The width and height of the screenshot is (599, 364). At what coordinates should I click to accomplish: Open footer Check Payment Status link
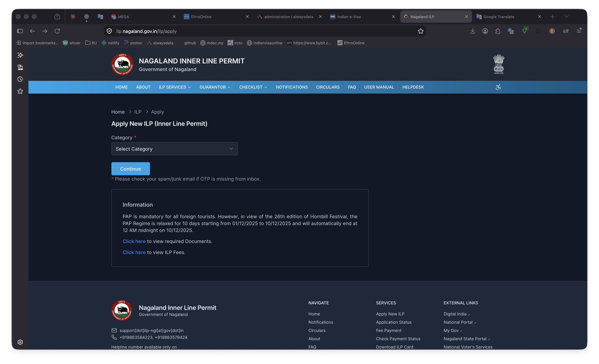[398, 339]
